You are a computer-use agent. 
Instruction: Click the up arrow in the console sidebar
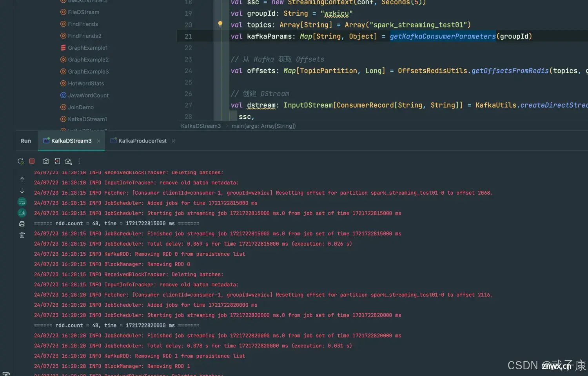pyautogui.click(x=22, y=180)
